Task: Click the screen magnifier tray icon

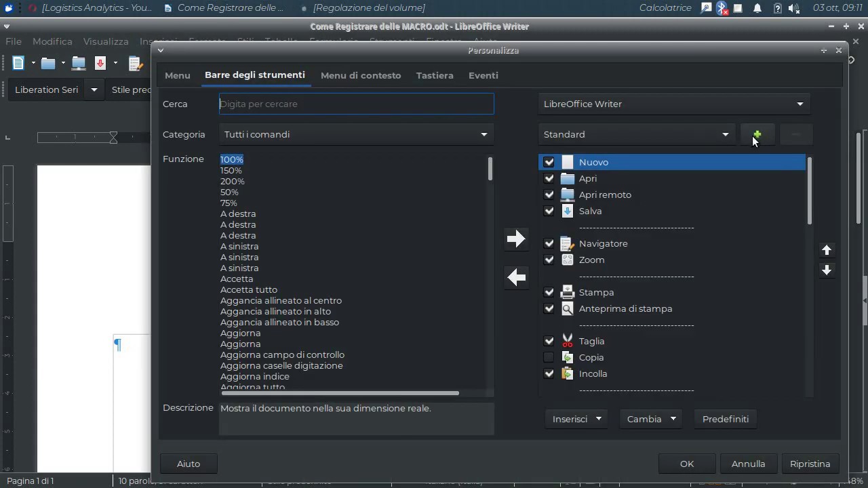Action: [x=706, y=8]
